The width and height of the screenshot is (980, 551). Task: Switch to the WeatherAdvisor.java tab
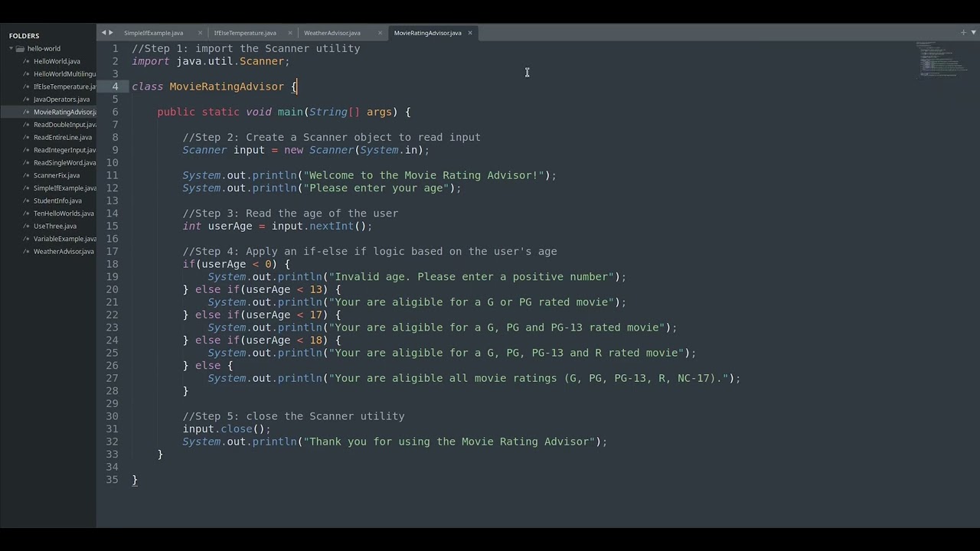coord(332,33)
